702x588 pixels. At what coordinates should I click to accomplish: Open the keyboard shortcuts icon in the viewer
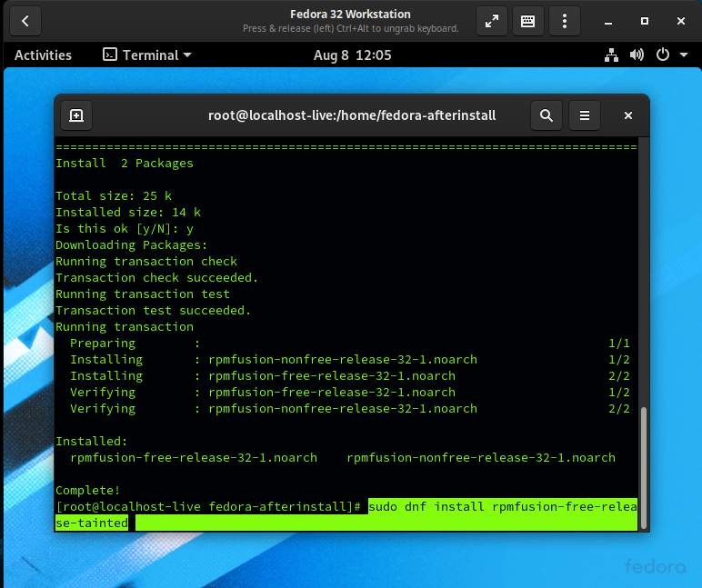527,21
